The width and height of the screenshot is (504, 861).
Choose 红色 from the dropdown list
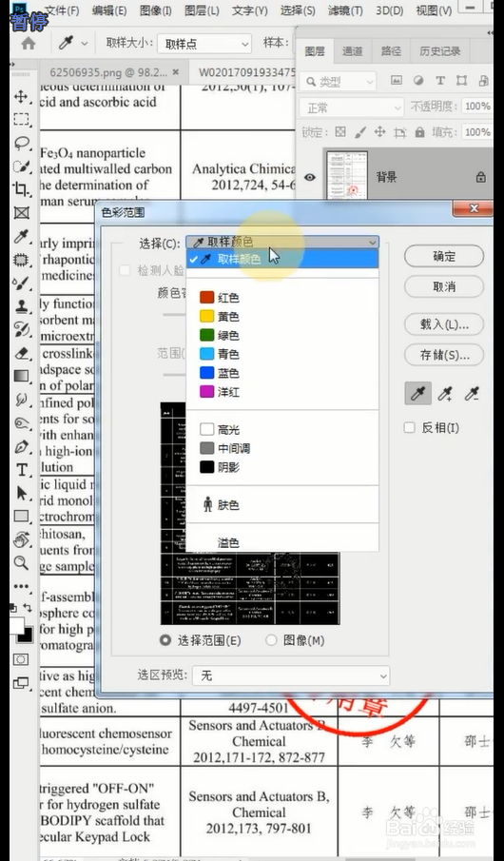click(282, 298)
